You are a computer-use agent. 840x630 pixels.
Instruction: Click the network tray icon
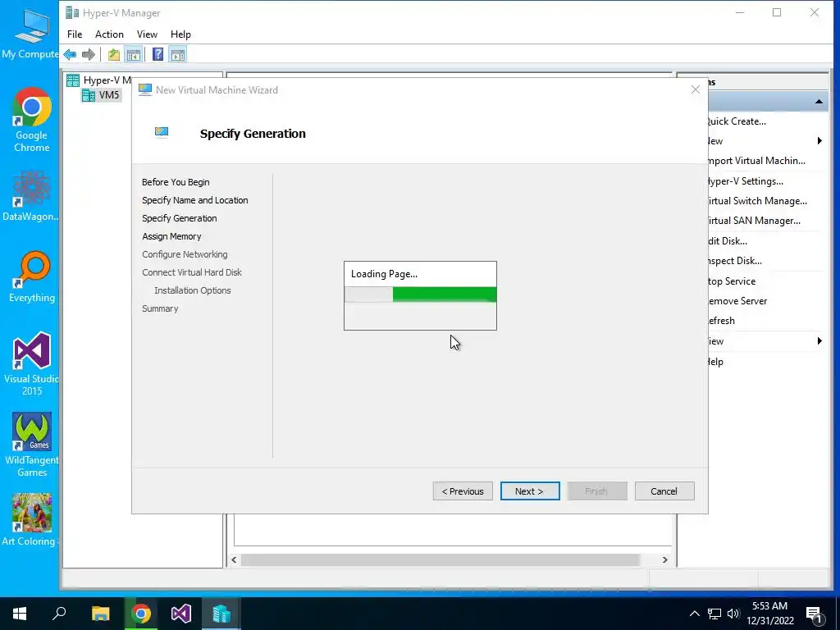pyautogui.click(x=714, y=614)
